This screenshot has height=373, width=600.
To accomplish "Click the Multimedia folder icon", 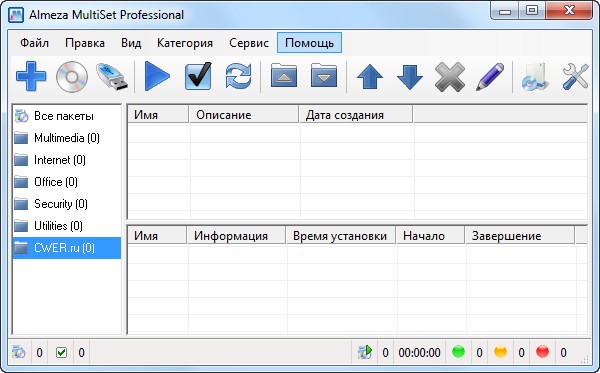I will [x=21, y=138].
